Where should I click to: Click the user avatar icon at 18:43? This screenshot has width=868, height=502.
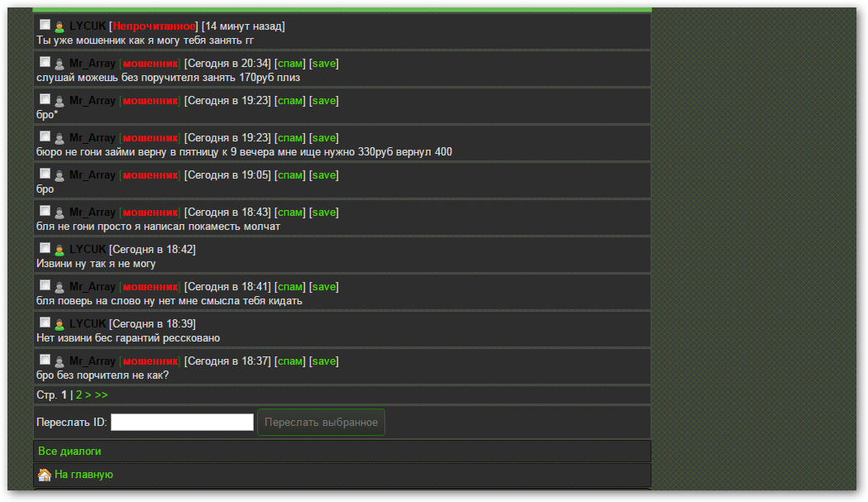(x=60, y=213)
